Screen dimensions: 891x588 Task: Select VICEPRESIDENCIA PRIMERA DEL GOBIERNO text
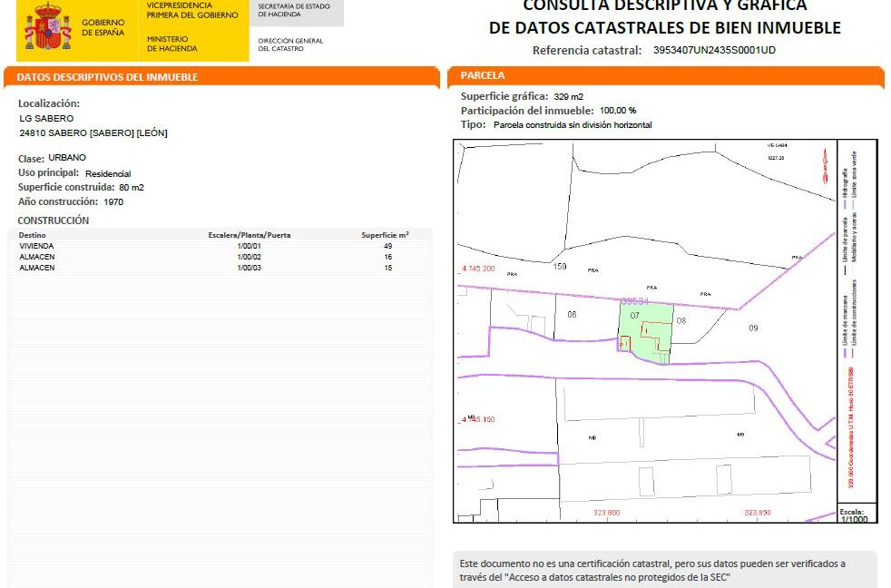192,10
